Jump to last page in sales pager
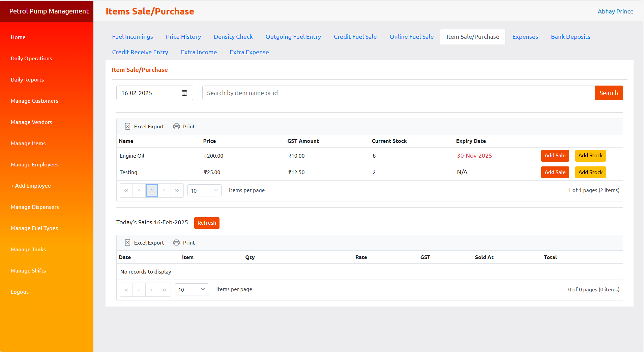The image size is (644, 352). [164, 290]
